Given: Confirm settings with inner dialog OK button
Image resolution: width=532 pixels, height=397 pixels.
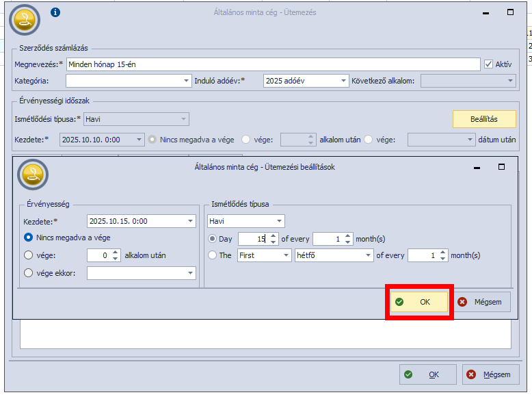Looking at the screenshot, I should click(x=419, y=302).
